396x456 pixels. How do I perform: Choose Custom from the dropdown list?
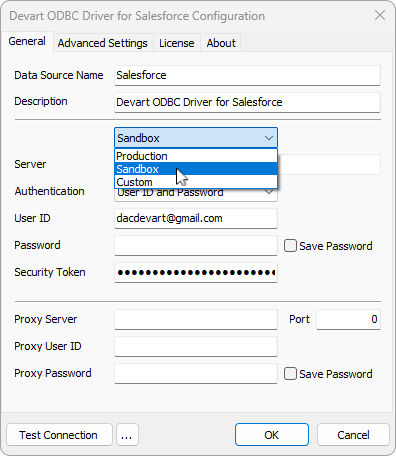(196, 182)
